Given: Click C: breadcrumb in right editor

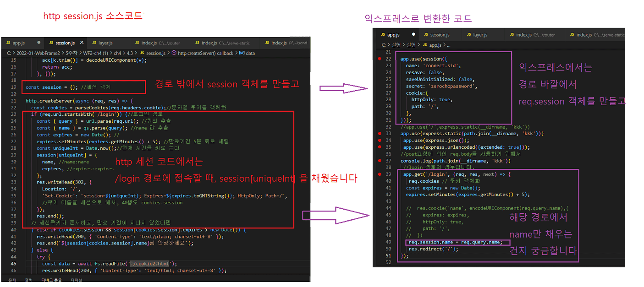Looking at the screenshot, I should click(384, 45).
